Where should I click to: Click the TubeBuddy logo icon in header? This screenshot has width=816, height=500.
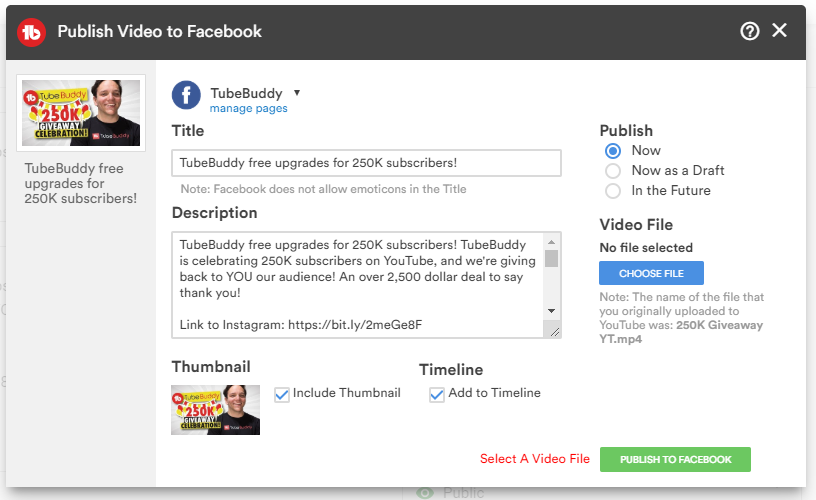pyautogui.click(x=32, y=31)
